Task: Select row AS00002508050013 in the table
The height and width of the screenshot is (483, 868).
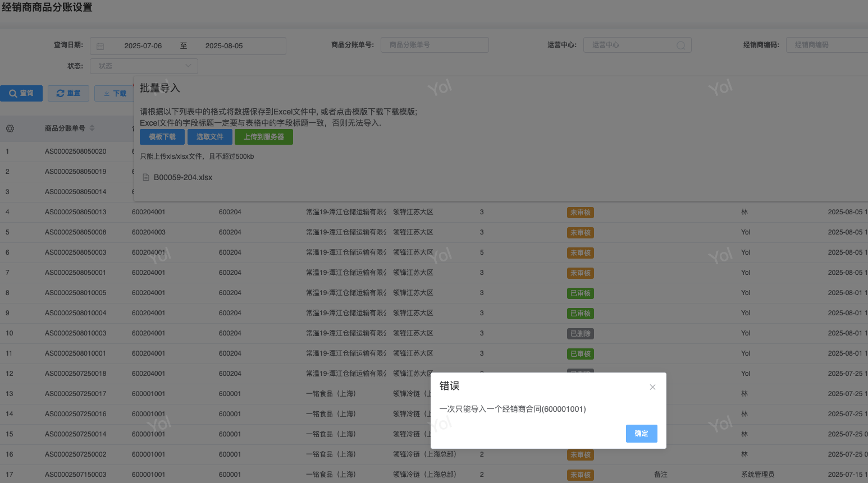Action: (76, 212)
